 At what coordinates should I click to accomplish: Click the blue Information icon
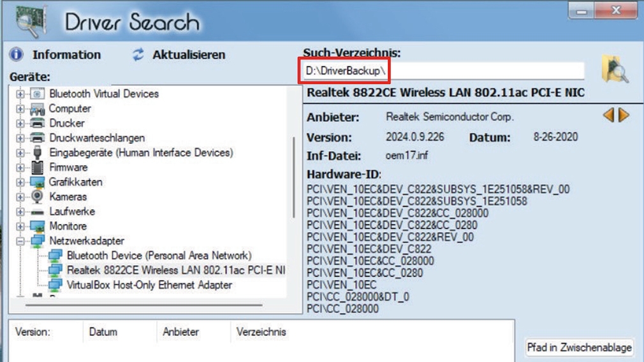tap(17, 54)
